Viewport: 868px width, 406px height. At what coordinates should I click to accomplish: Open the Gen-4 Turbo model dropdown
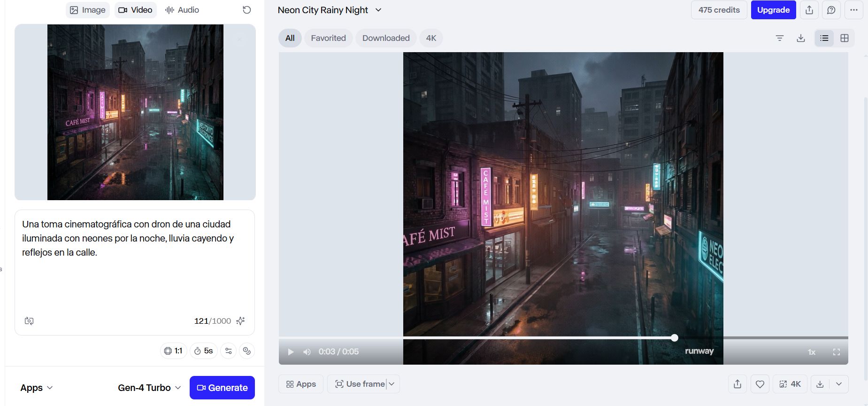tap(149, 388)
